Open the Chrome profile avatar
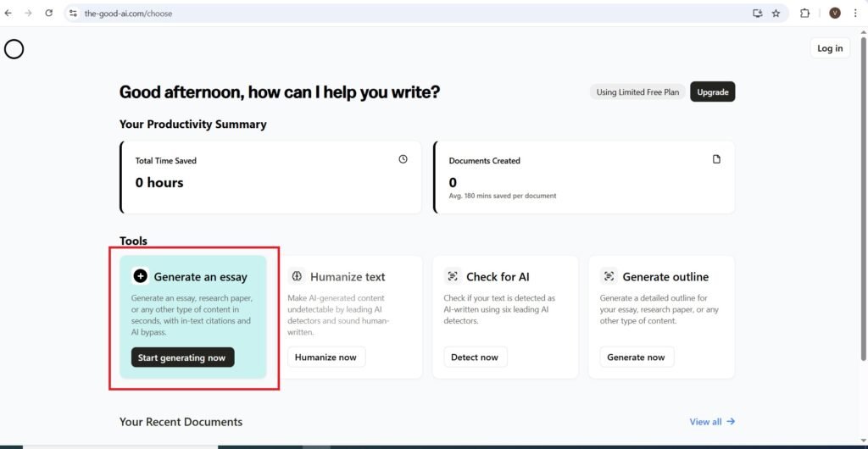The width and height of the screenshot is (868, 449). [835, 14]
